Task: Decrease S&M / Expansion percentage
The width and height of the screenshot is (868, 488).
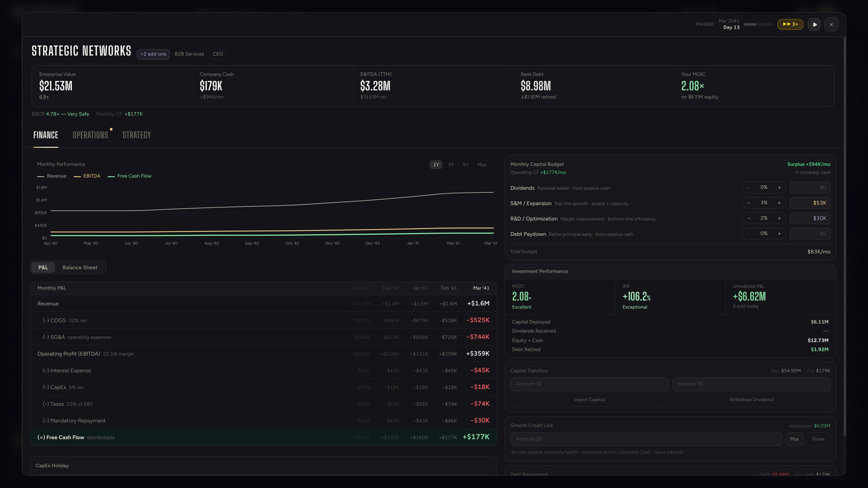Action: [749, 203]
